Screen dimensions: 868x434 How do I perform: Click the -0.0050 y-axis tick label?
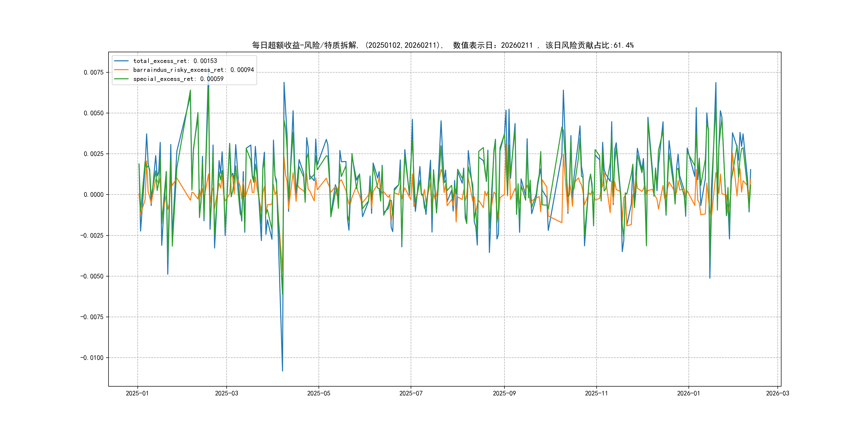(92, 276)
